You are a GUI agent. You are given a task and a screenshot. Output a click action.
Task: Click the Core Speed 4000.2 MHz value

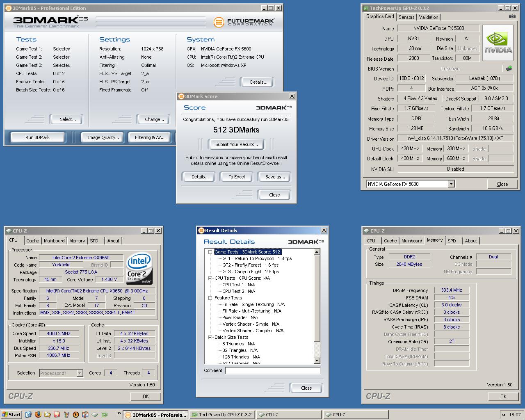click(59, 333)
